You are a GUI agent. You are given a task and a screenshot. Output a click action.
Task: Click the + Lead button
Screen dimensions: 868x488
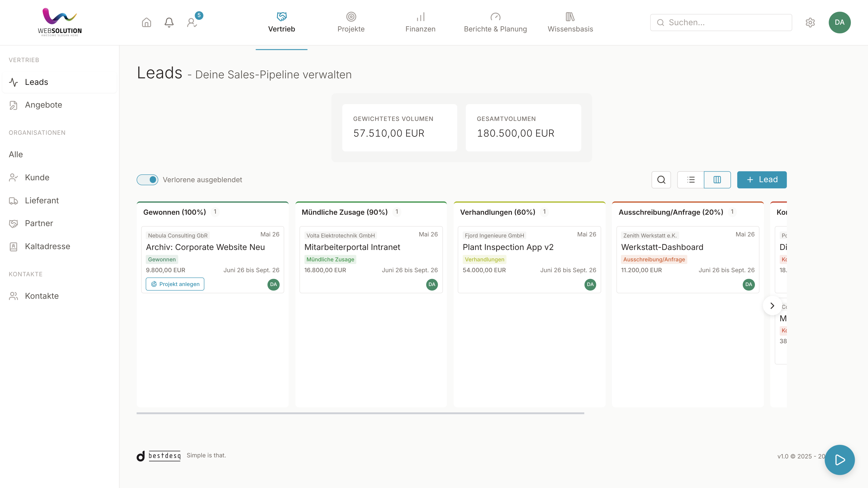click(x=761, y=179)
